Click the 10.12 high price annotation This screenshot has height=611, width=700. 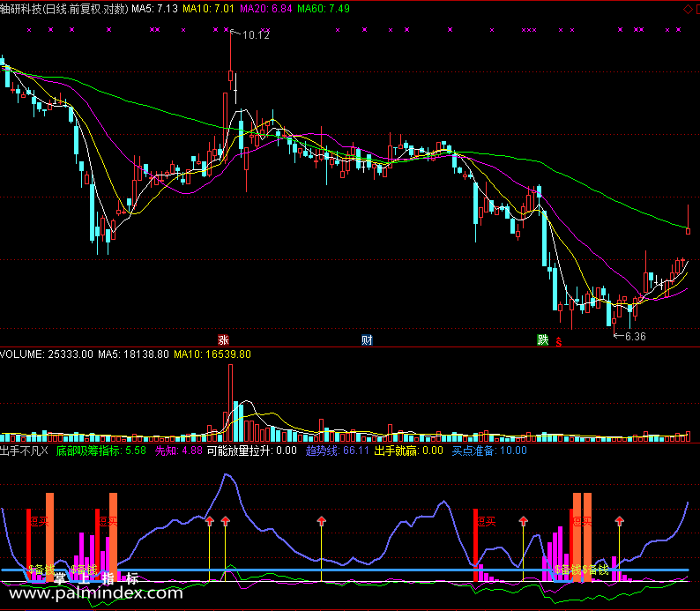(256, 35)
